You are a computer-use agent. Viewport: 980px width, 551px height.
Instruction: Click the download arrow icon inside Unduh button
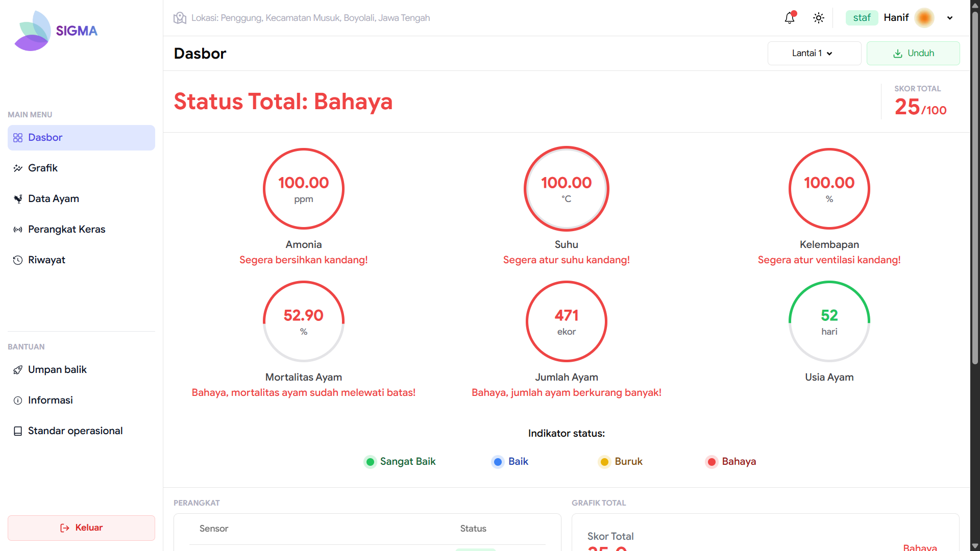898,53
